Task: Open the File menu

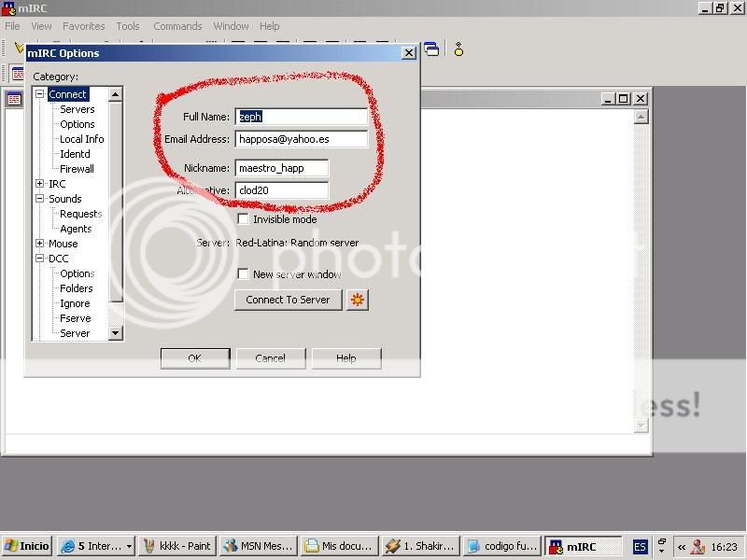Action: point(12,26)
